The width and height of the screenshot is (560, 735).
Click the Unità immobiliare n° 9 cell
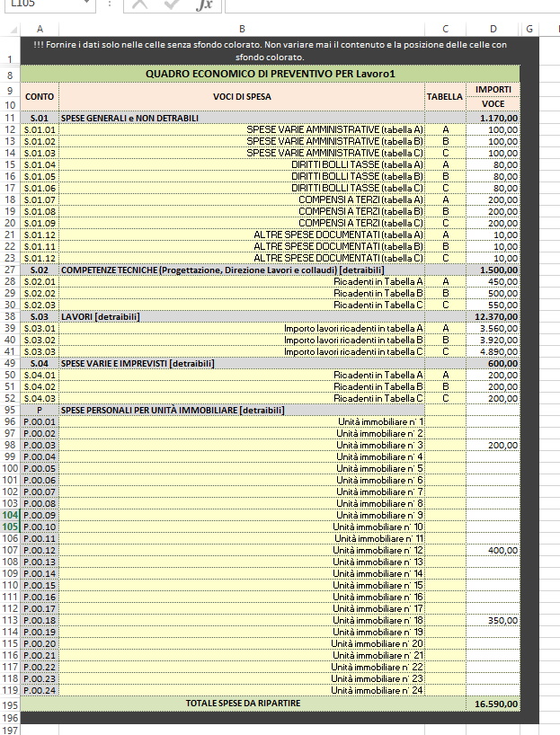click(x=242, y=515)
